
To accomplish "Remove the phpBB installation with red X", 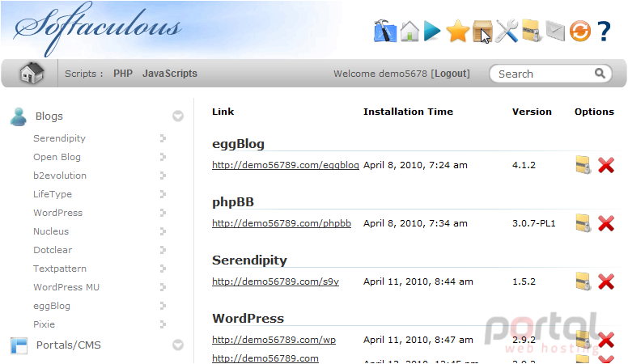I will coord(606,223).
